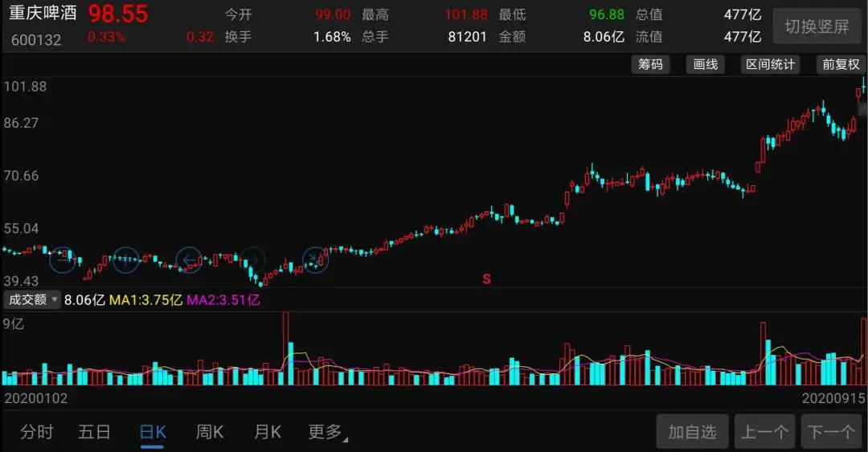Click the red S marker on chart
The image size is (868, 452).
(486, 279)
